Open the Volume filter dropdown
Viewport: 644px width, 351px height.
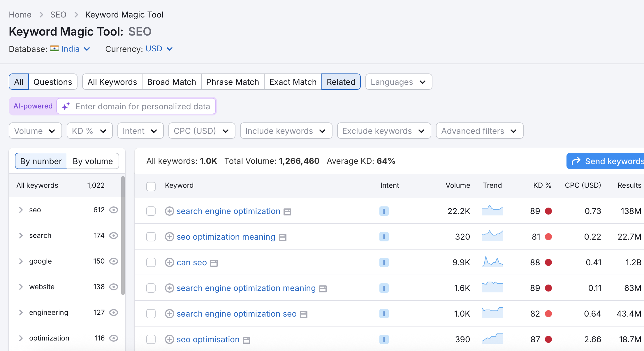click(35, 131)
